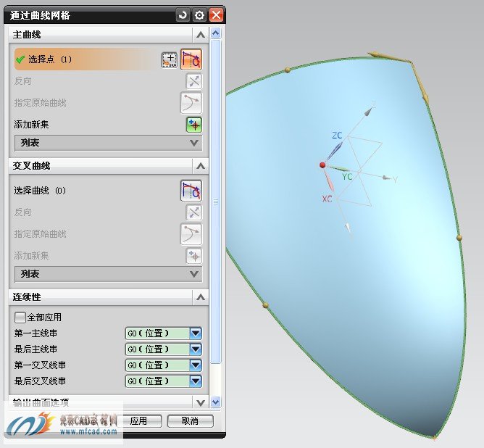The width and height of the screenshot is (484, 448).
Task: Click dialog scrollbar up arrow
Action: coord(215,33)
